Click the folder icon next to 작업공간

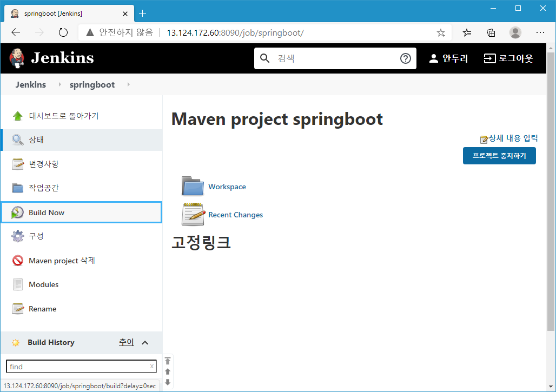coord(17,188)
